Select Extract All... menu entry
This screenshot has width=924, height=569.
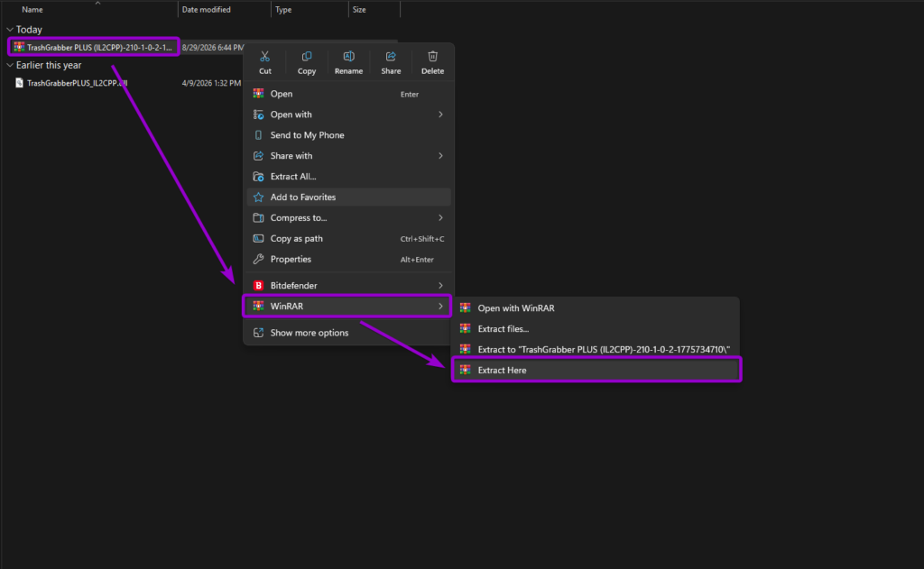(x=348, y=176)
